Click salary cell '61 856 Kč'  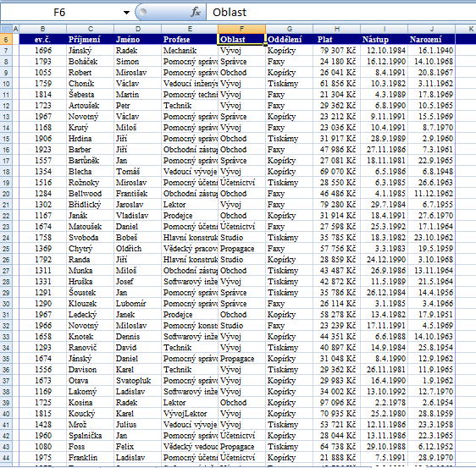click(336, 84)
